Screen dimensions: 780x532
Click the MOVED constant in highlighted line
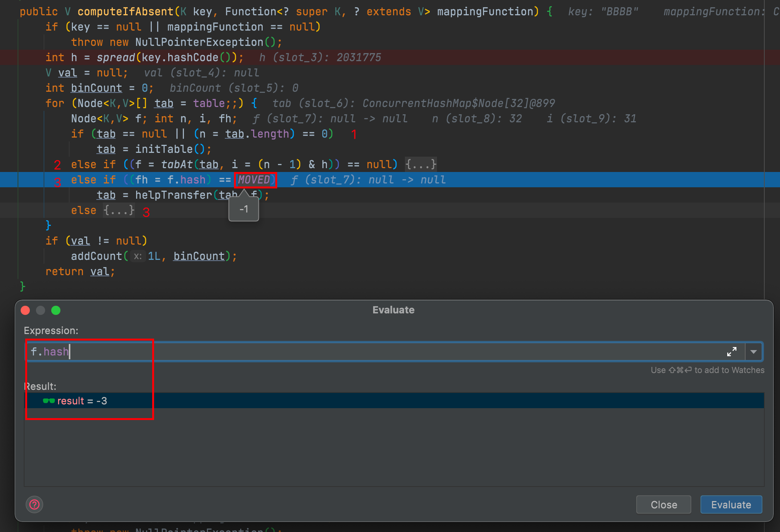click(254, 180)
